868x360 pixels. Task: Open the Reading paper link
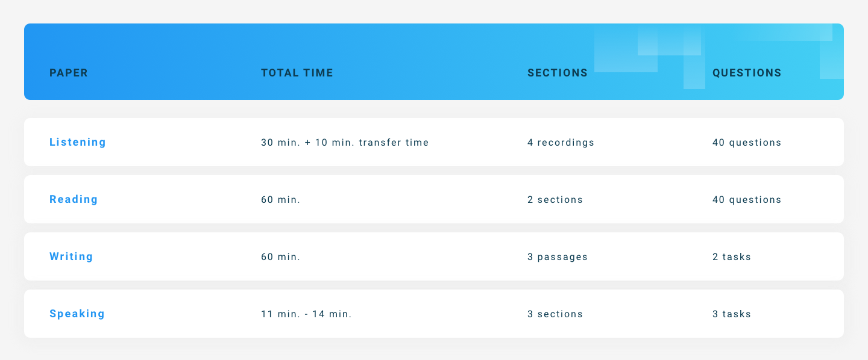pos(74,199)
